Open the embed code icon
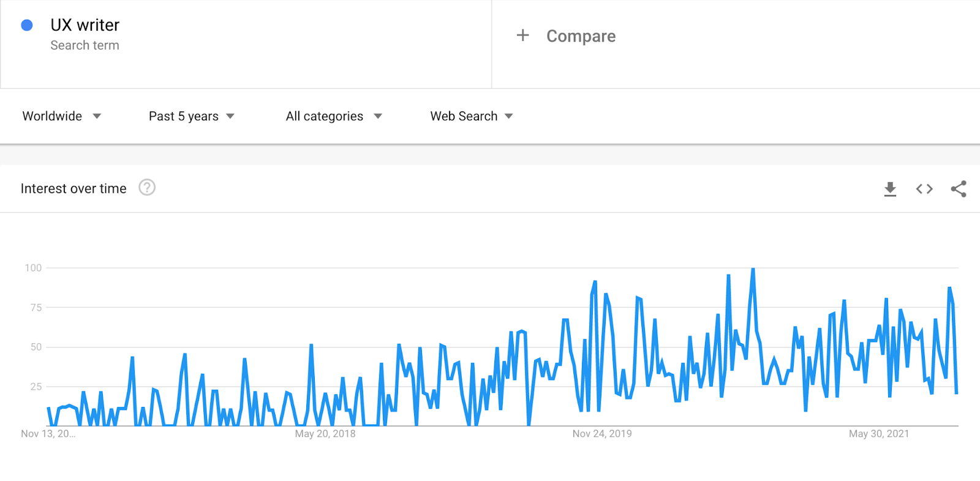Viewport: 980px width, 481px height. pyautogui.click(x=924, y=189)
